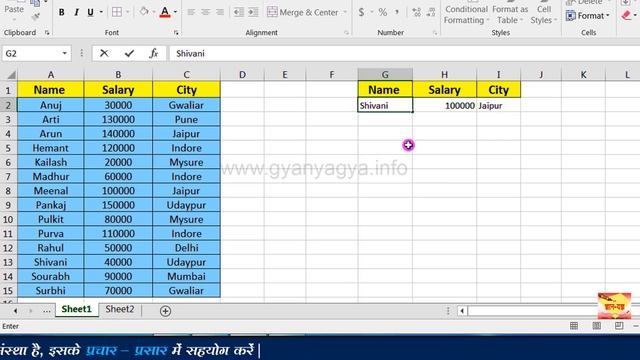Screen dimensions: 640x360
Task: Select city cell Mumbai
Action: [x=186, y=277]
